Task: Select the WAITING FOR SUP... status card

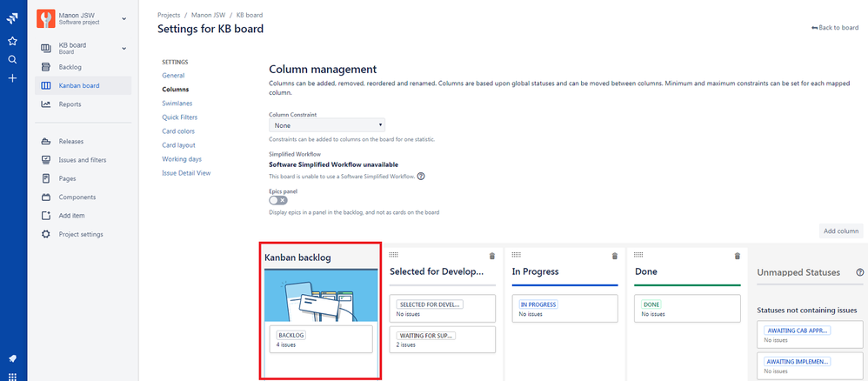Action: click(443, 339)
